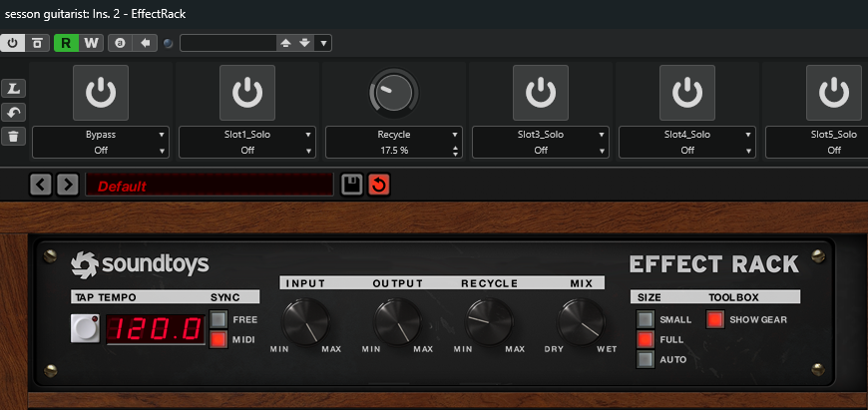
Task: Adjust the Recycle quick control knob
Action: tap(394, 93)
